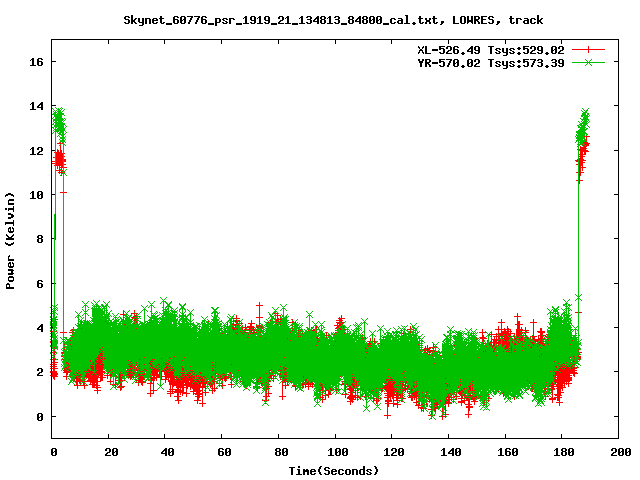Click the x-axis tick label 160
Viewport: 640px width, 480px height.
(507, 452)
